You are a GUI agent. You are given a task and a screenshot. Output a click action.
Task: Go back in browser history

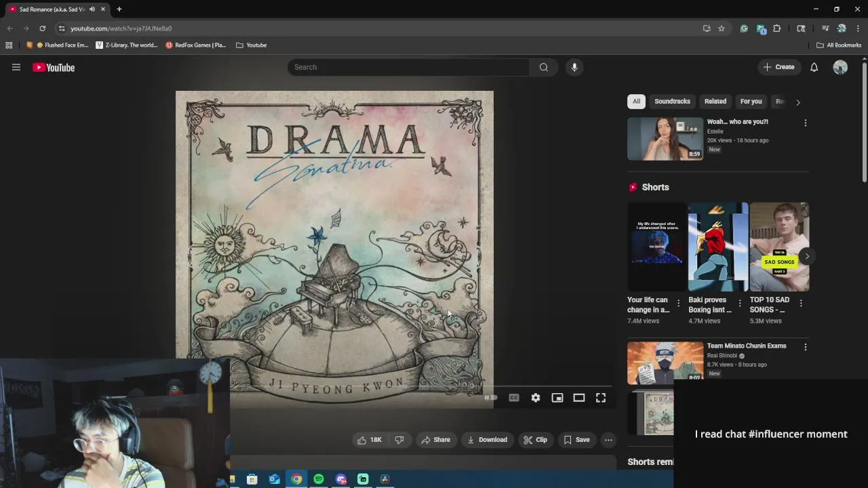9,28
